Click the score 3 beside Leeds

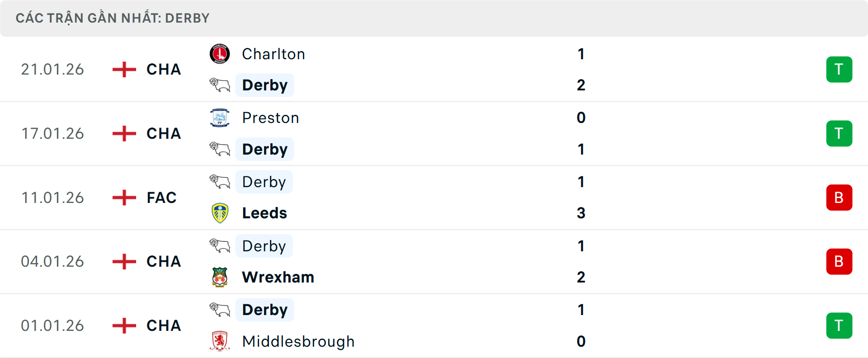coord(581,213)
